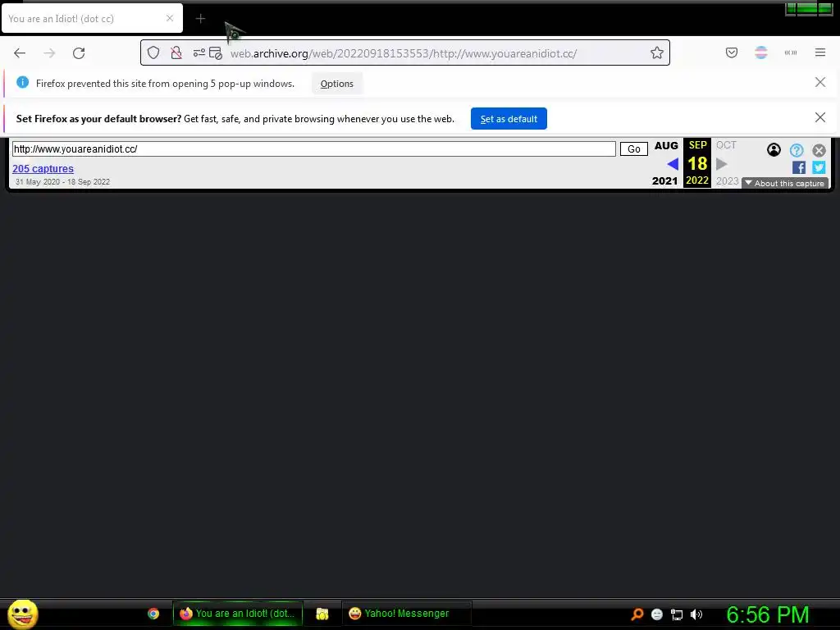Open the volume speaker tray icon
Screen dimensions: 840x630
696,614
